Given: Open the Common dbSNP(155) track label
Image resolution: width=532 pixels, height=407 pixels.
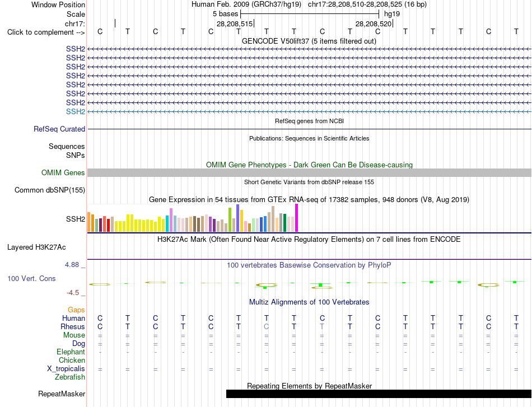Looking at the screenshot, I should click(x=50, y=190).
